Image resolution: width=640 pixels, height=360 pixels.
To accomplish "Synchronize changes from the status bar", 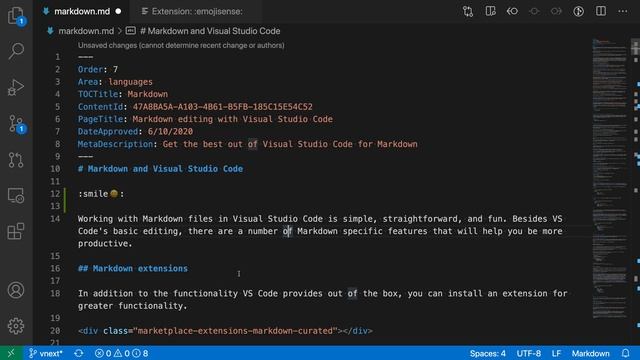I will click(x=79, y=353).
